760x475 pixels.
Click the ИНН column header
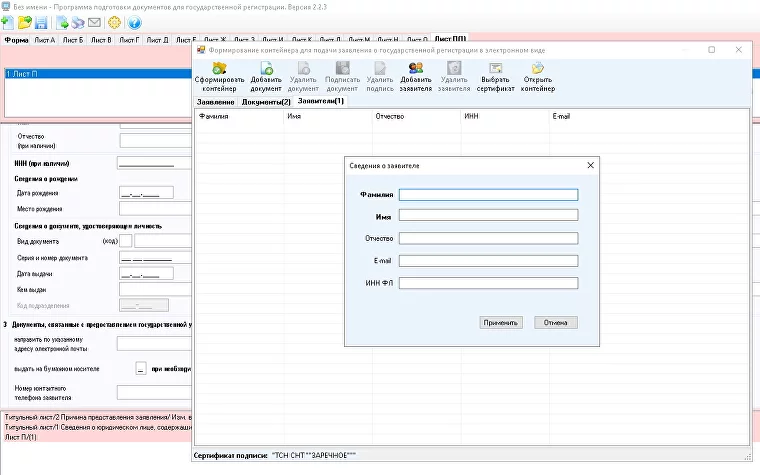pos(505,116)
